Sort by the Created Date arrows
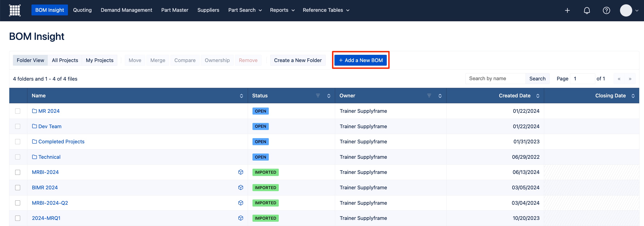 [538, 96]
